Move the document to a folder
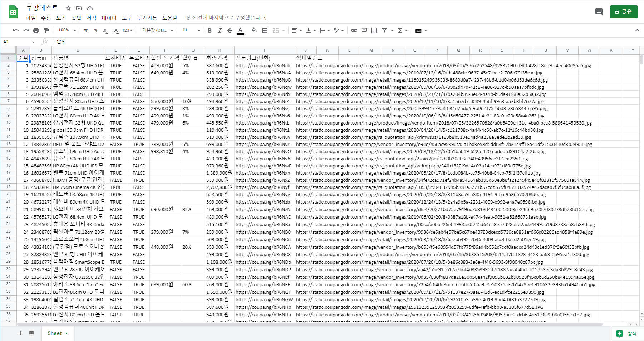 pyautogui.click(x=79, y=8)
